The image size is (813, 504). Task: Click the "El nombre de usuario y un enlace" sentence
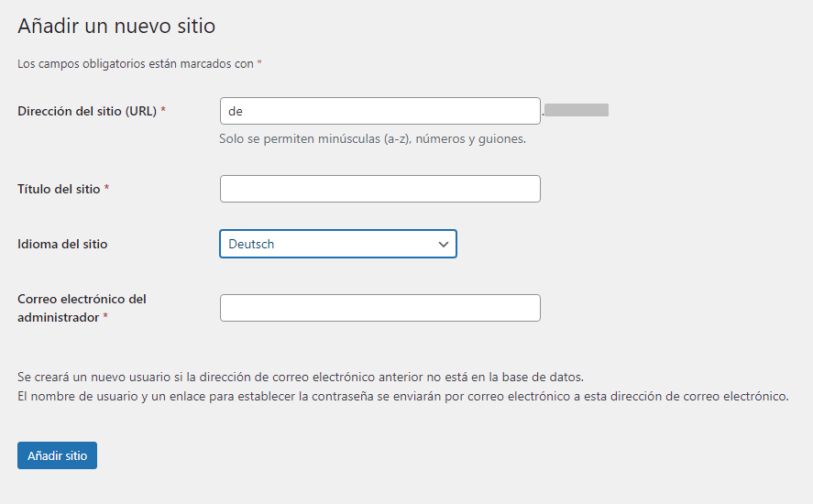(x=403, y=397)
